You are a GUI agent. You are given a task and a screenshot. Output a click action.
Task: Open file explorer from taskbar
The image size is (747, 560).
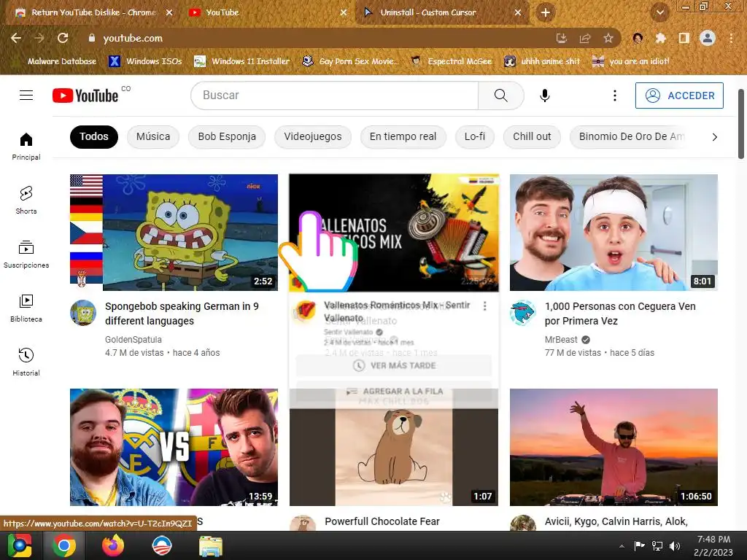point(210,545)
